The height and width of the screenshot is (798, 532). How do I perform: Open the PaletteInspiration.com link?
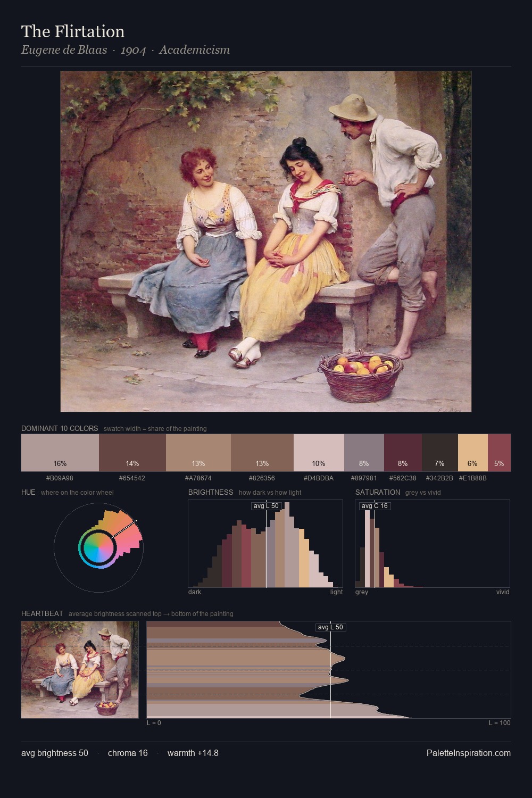coord(469,753)
